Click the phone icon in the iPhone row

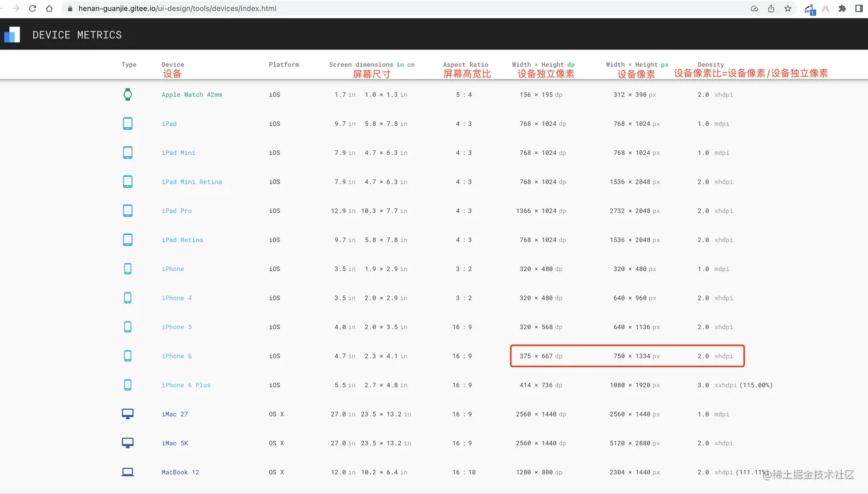tap(127, 269)
